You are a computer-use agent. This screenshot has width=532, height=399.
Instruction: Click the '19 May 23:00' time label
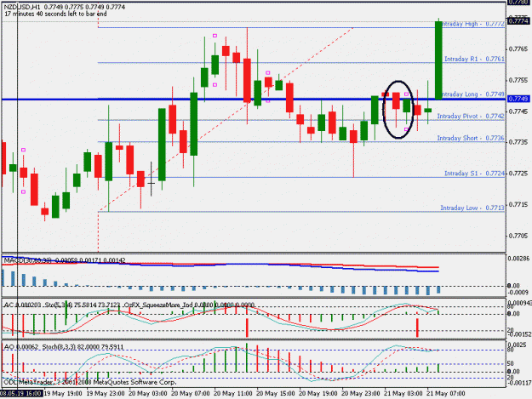coord(106,394)
